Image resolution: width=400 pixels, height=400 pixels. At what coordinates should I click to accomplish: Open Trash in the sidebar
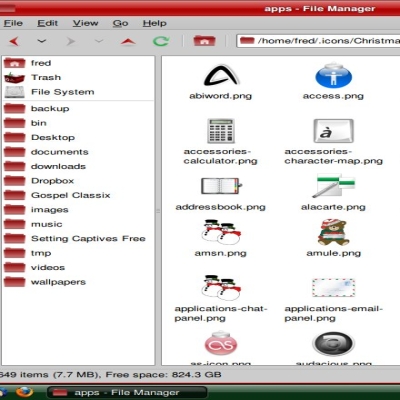pyautogui.click(x=78, y=77)
